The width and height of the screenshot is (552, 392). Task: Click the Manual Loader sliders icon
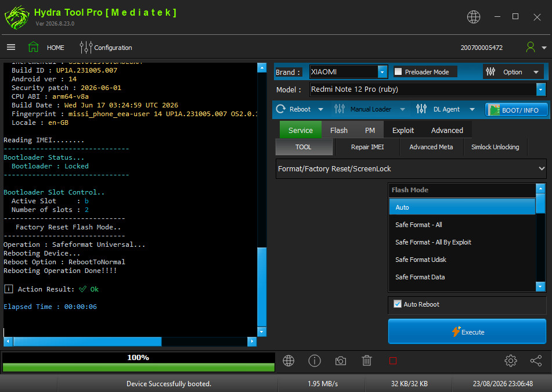(x=340, y=109)
